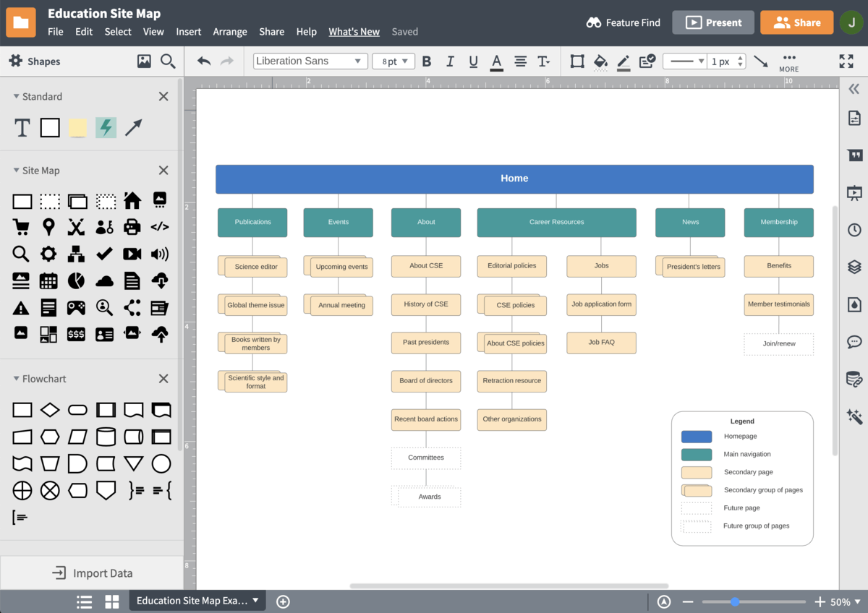Click the Import Data button

pyautogui.click(x=92, y=573)
